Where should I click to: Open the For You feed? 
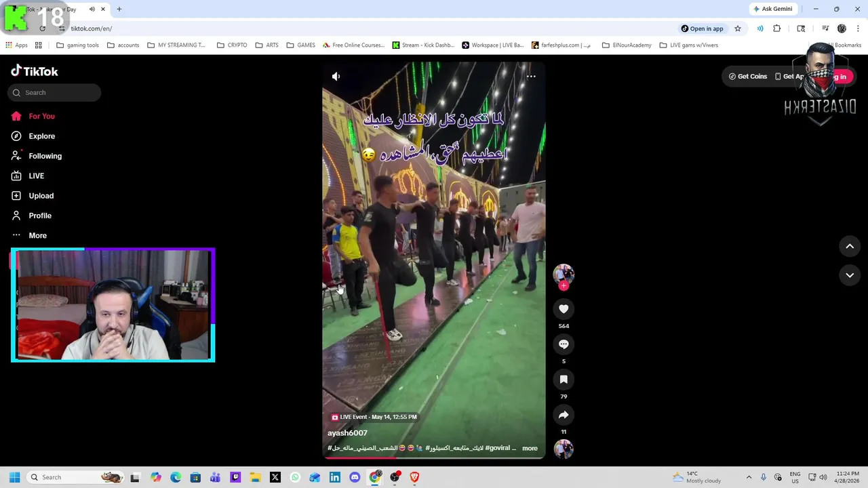(x=42, y=116)
